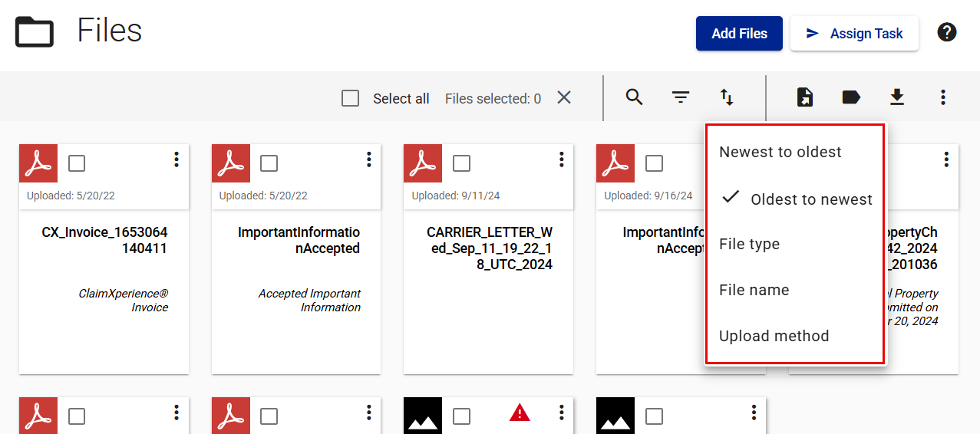This screenshot has width=980, height=434.
Task: Choose File type sort option
Action: (749, 244)
